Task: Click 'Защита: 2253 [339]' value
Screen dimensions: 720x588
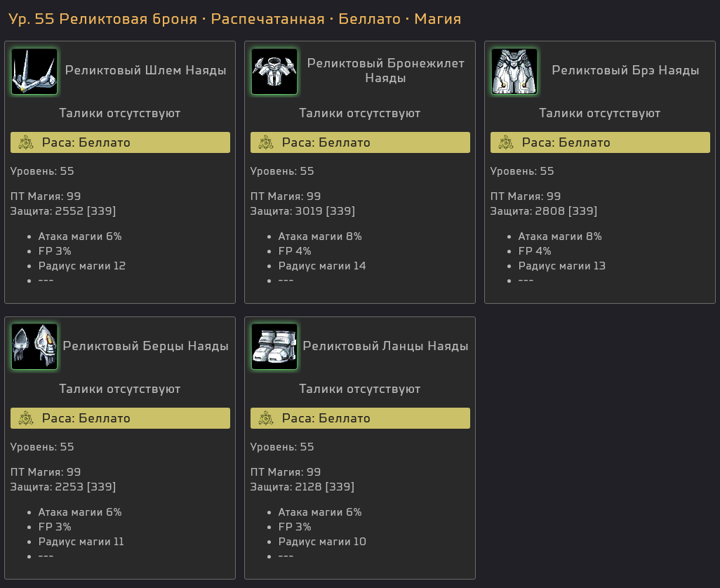Action: tap(63, 486)
